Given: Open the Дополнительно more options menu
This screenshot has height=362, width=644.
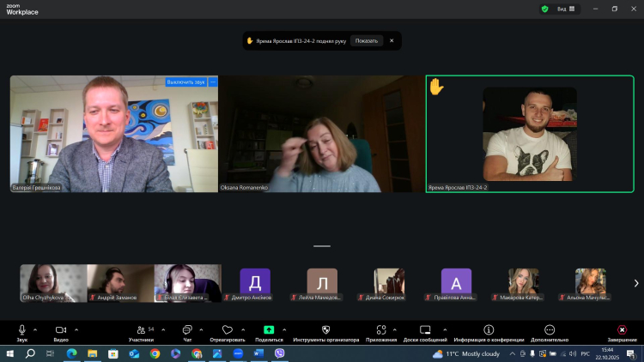Looking at the screenshot, I should pos(550,330).
